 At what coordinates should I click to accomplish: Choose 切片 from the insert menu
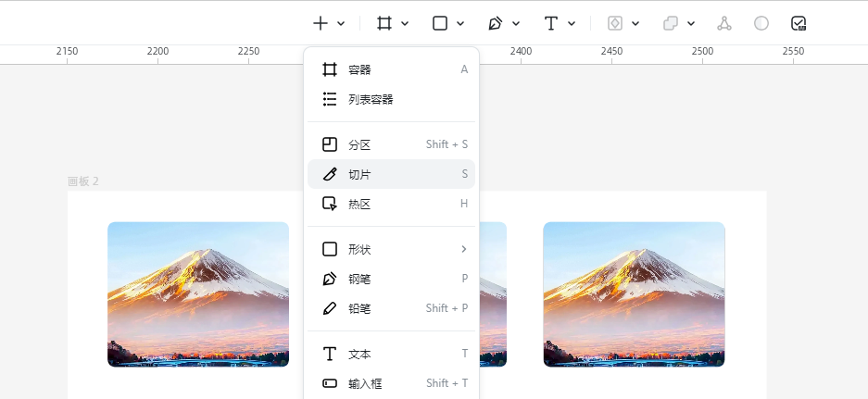point(391,174)
